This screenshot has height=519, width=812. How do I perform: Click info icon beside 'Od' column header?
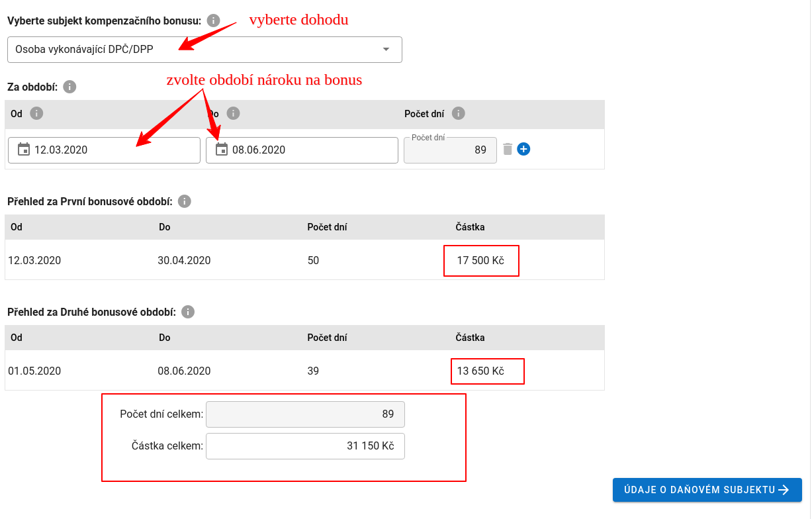click(x=37, y=114)
